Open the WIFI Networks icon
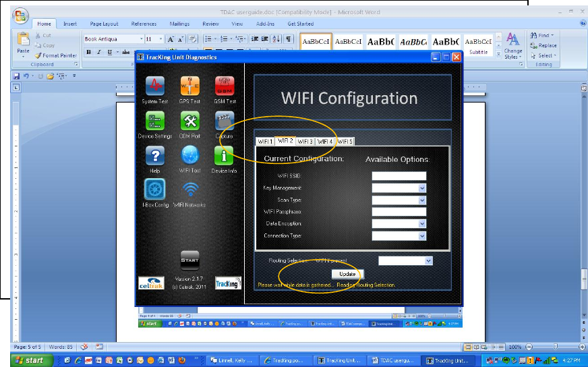The image size is (588, 367). click(190, 190)
